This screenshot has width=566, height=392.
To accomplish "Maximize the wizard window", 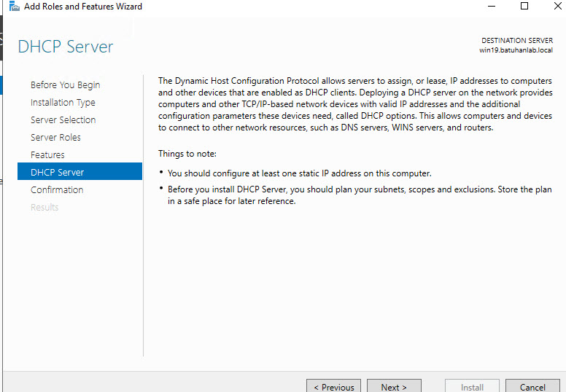I will pos(524,7).
